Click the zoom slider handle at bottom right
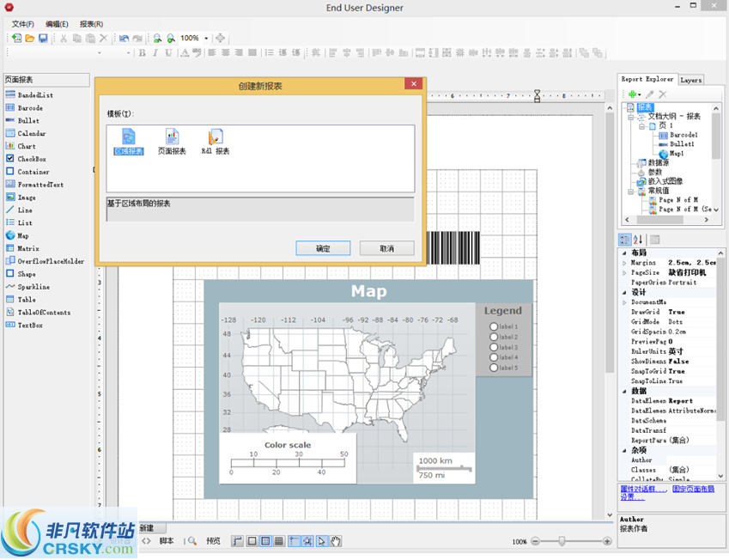The height and width of the screenshot is (560, 729). pos(562,541)
